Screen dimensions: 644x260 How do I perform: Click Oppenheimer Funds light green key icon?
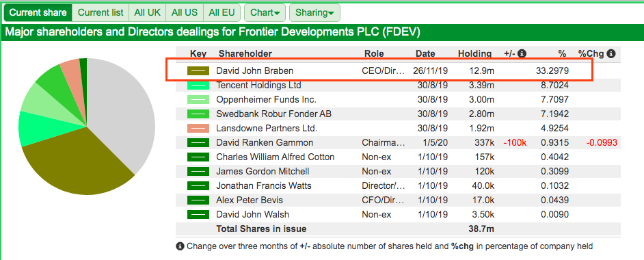198,100
